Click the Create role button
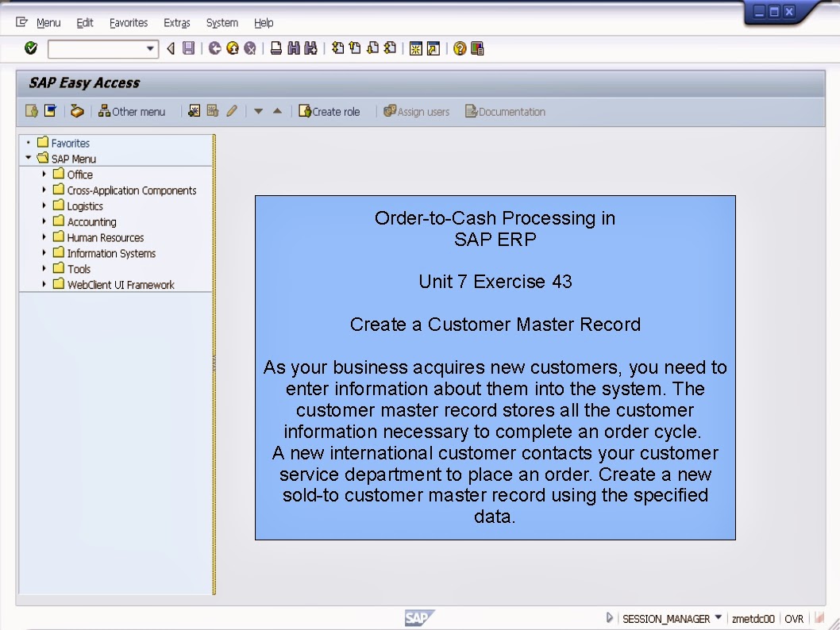Screen dimensions: 840x630 point(329,111)
